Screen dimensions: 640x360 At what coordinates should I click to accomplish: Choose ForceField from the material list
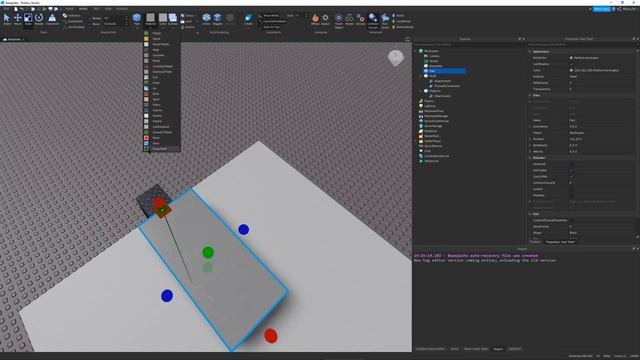[x=160, y=149]
